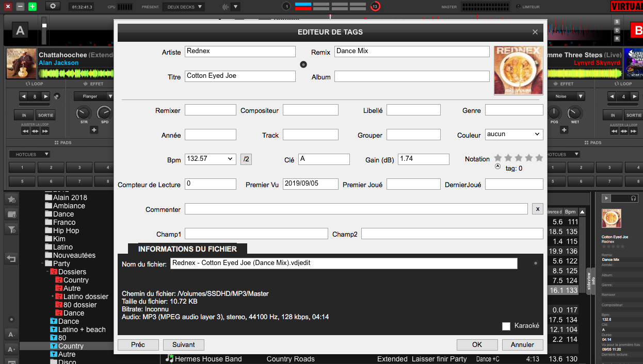Click the loop halve left arrow on deck B
This screenshot has width=643, height=364.
click(611, 96)
